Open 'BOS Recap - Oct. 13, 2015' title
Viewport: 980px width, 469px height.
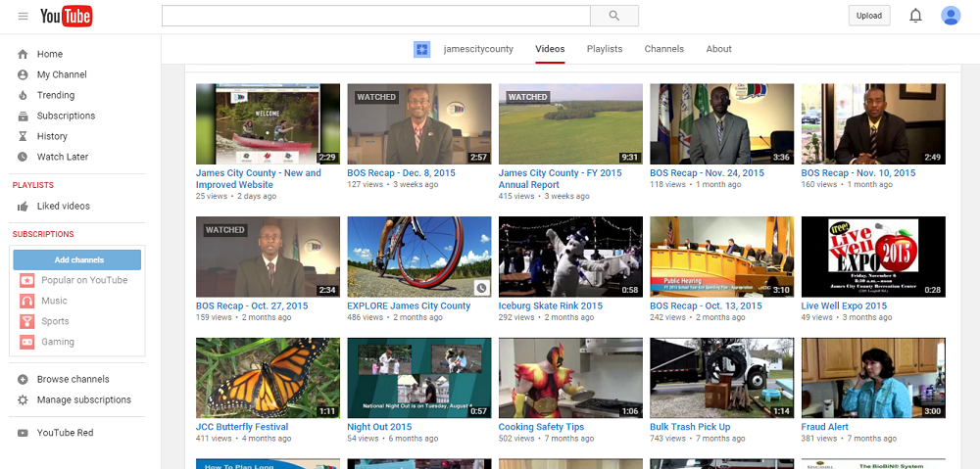[707, 306]
